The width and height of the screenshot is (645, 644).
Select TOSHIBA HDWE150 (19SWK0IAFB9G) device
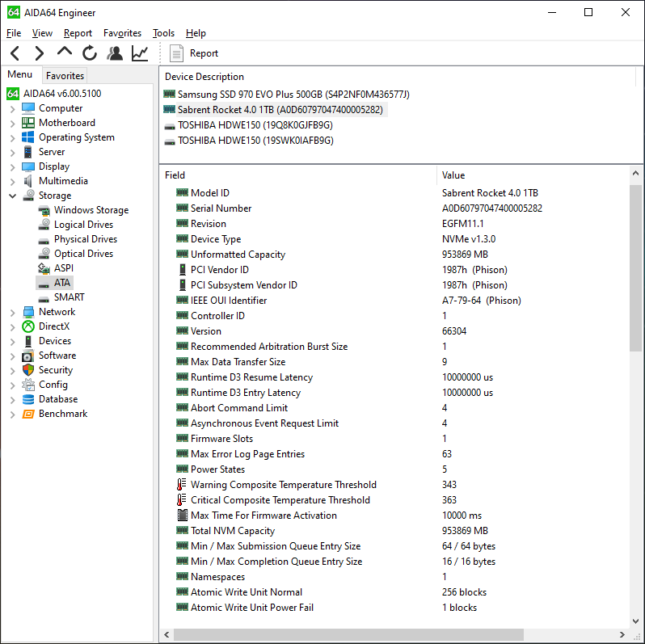point(255,141)
